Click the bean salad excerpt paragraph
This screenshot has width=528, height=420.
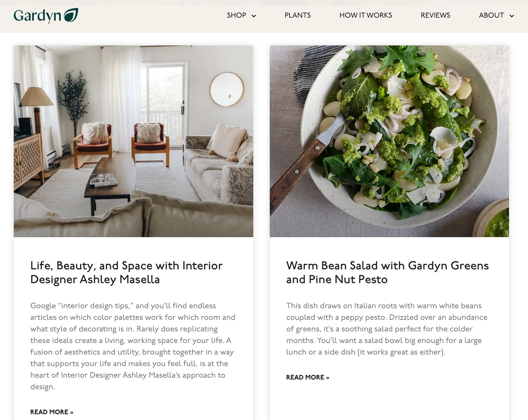point(387,329)
